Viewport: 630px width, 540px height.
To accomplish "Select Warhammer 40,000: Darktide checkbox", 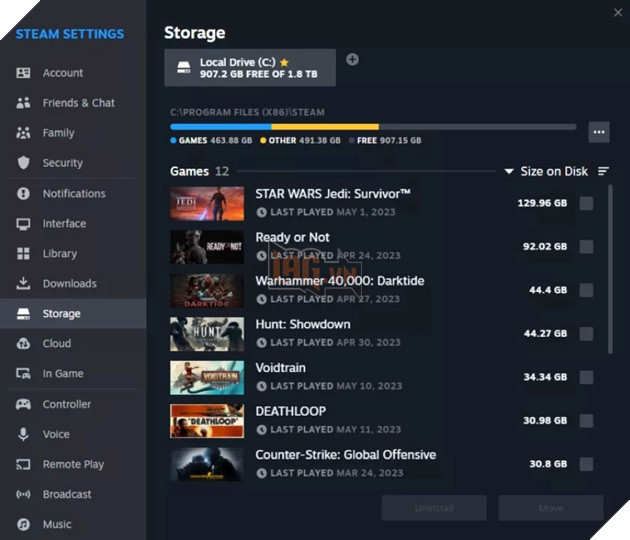I will point(586,290).
